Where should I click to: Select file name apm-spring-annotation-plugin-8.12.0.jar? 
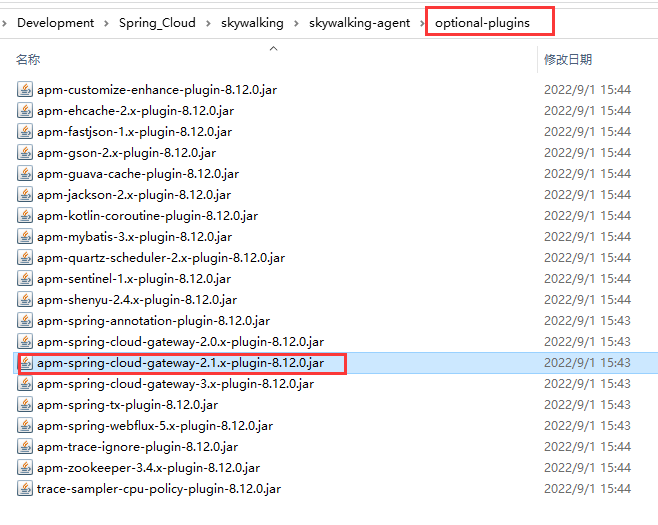click(153, 321)
